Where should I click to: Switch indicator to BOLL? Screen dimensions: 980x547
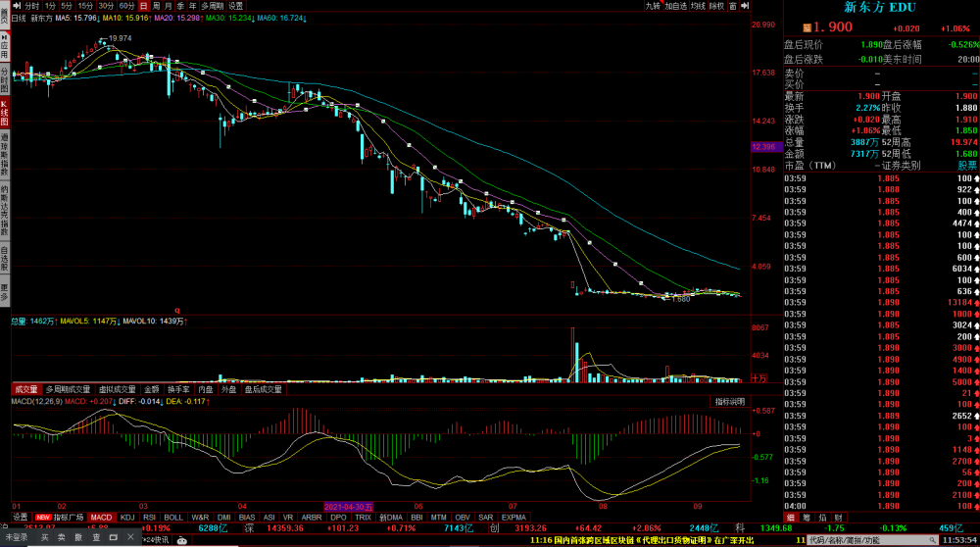[173, 517]
